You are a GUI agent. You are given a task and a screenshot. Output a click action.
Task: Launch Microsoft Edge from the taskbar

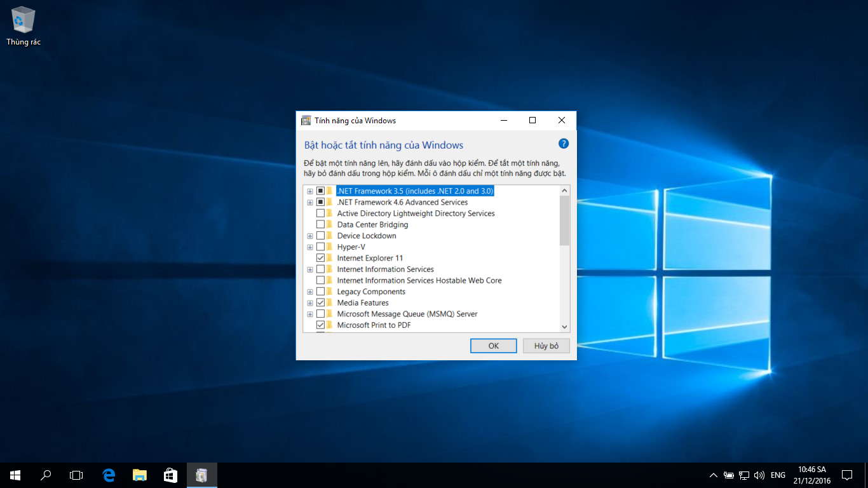pos(109,475)
